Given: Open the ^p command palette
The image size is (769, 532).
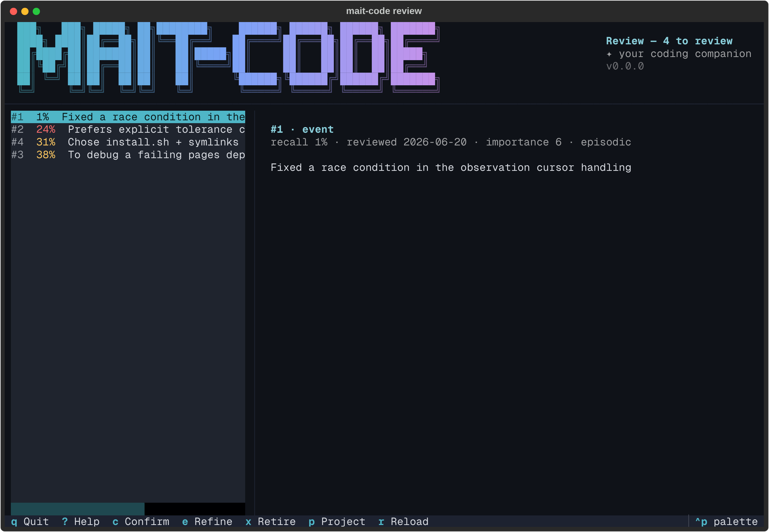Looking at the screenshot, I should tap(726, 522).
